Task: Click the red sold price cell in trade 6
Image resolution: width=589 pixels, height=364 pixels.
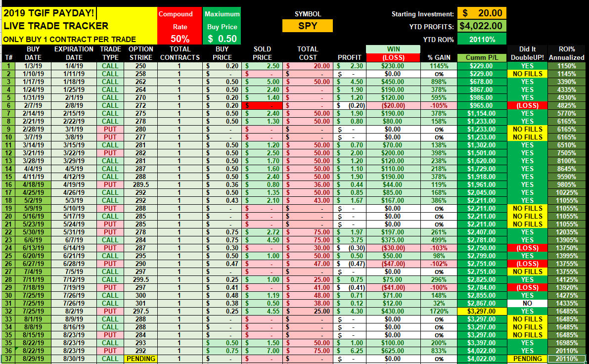Action: pos(262,105)
